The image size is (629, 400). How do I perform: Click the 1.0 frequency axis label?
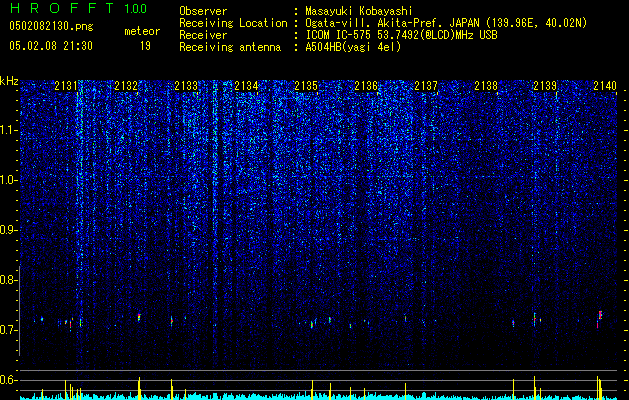click(9, 180)
